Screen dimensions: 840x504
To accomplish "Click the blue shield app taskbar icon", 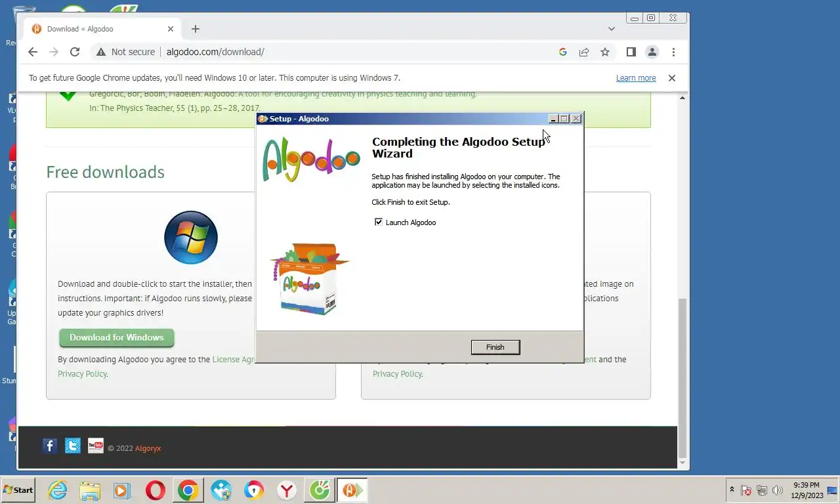I will tap(221, 490).
